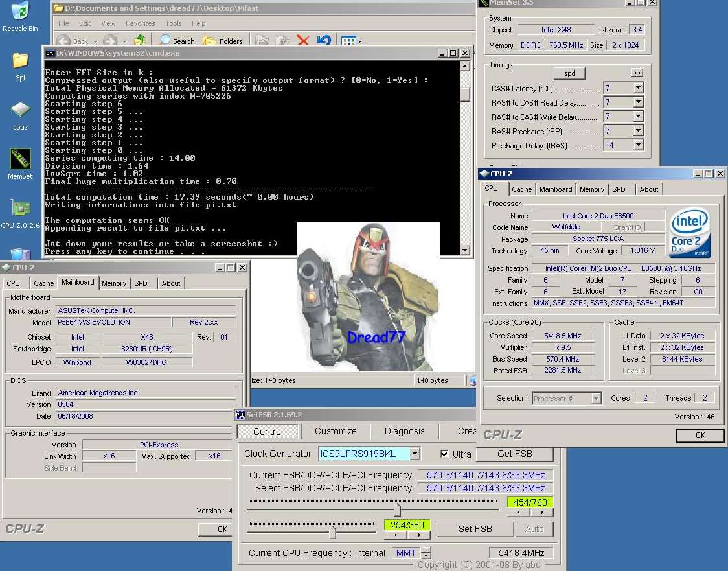Open the Customize tab in SetFSB
Screen dimensions: 728x571
click(336, 431)
